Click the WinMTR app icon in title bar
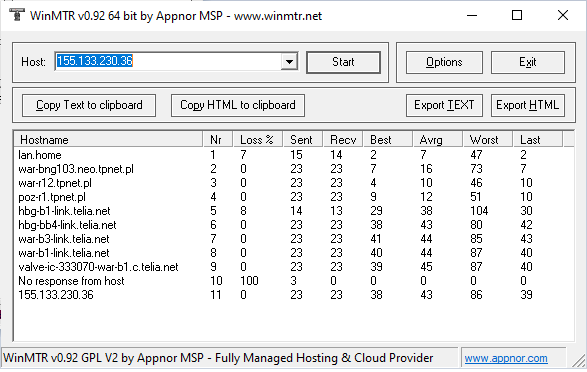587x372 pixels. pos(16,15)
